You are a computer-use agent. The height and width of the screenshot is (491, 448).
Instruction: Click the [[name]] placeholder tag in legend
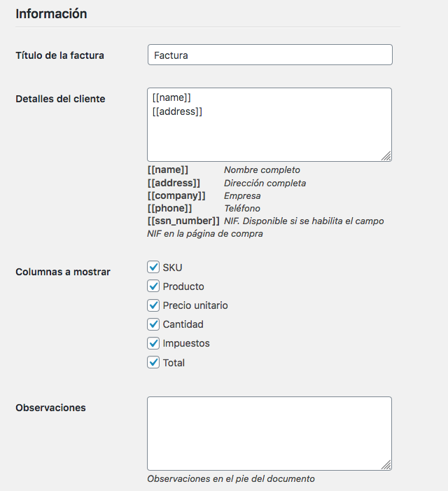[x=168, y=170]
